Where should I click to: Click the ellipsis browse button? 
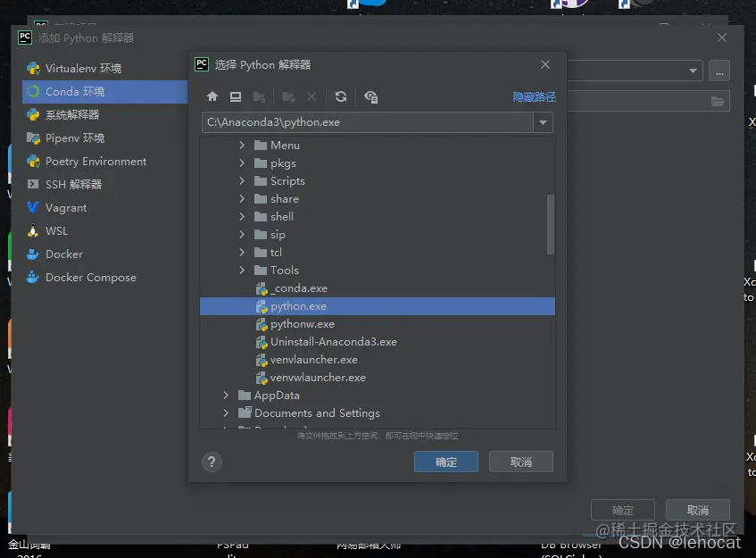pyautogui.click(x=719, y=71)
